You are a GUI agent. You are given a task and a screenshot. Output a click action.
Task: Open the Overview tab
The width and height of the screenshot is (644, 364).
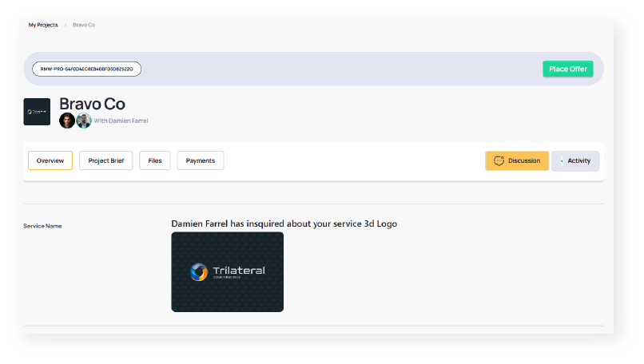tap(50, 160)
